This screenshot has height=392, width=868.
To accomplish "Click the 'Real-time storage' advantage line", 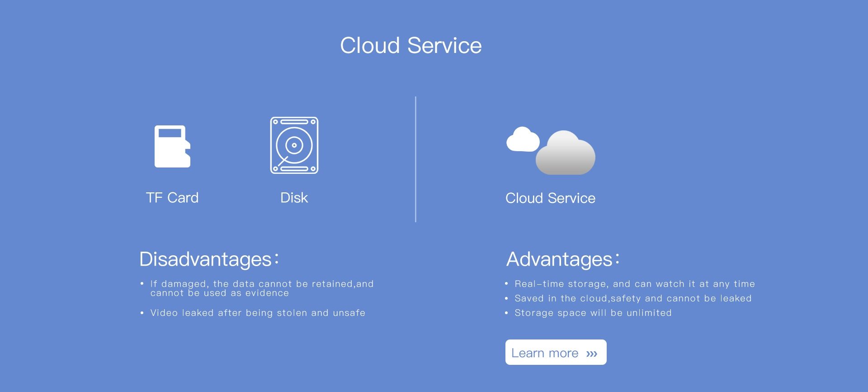I will (x=635, y=284).
